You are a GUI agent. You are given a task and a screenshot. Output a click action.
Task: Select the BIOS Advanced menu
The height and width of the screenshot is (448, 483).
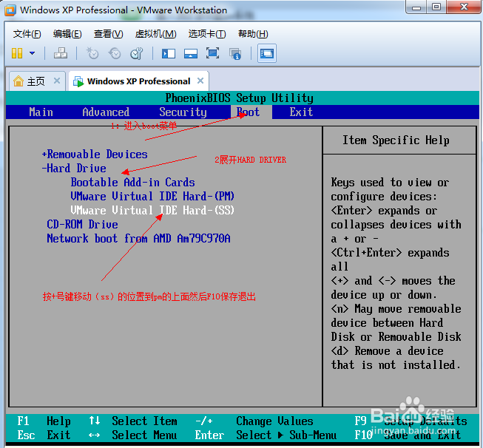click(106, 112)
